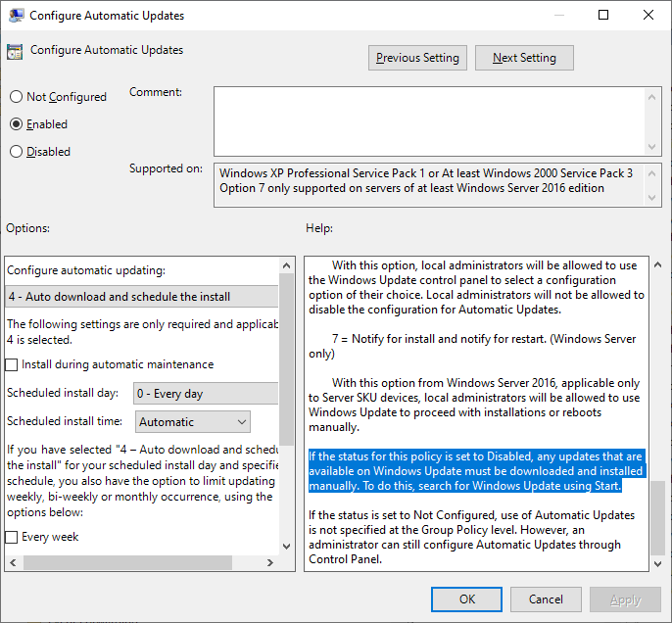The width and height of the screenshot is (672, 623).
Task: Click the Options vertical scrollbar thumb
Action: click(x=287, y=359)
